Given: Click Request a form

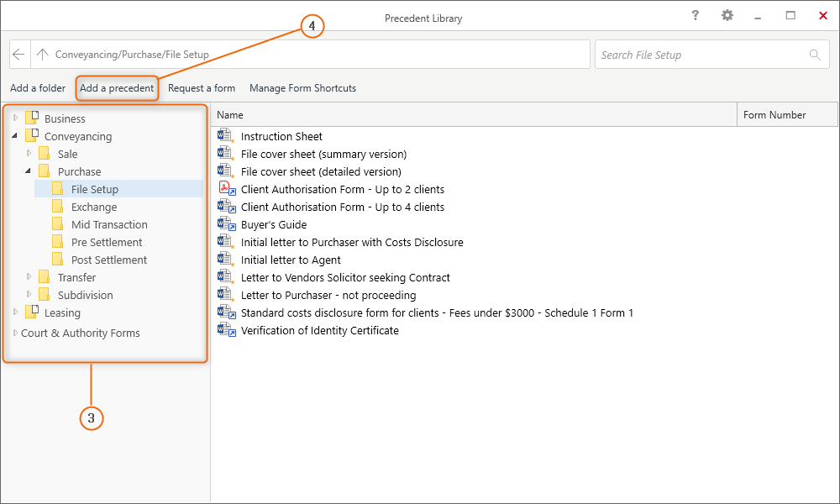Looking at the screenshot, I should tap(202, 88).
